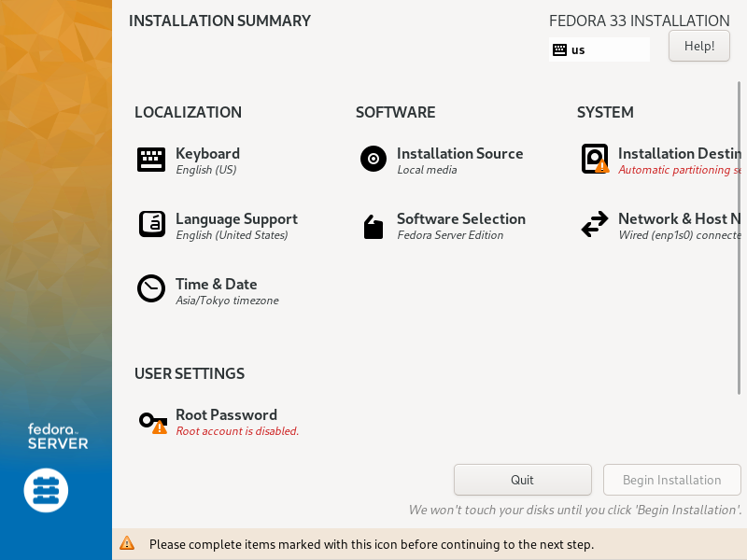The width and height of the screenshot is (747, 560).
Task: Click the warning icon in bottom notice bar
Action: tap(127, 543)
